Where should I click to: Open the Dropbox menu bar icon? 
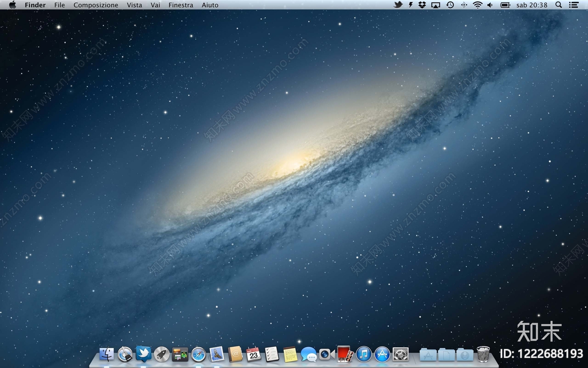pos(422,5)
